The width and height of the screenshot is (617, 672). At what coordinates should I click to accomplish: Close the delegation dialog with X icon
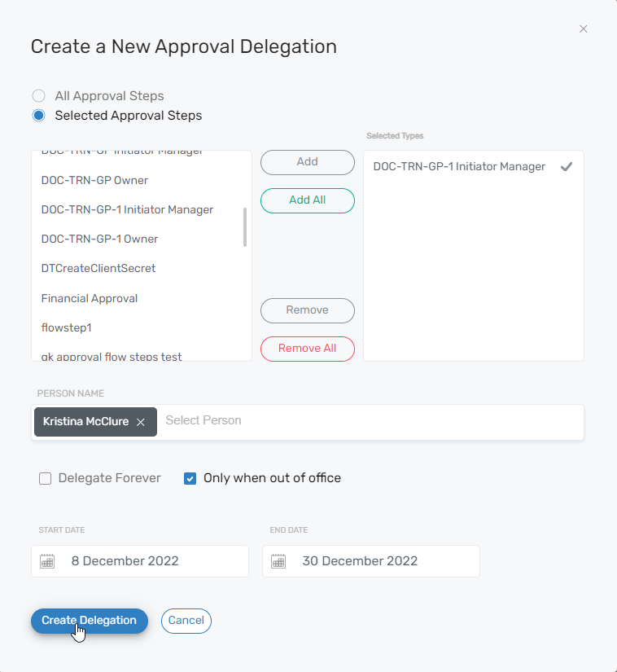[x=583, y=29]
